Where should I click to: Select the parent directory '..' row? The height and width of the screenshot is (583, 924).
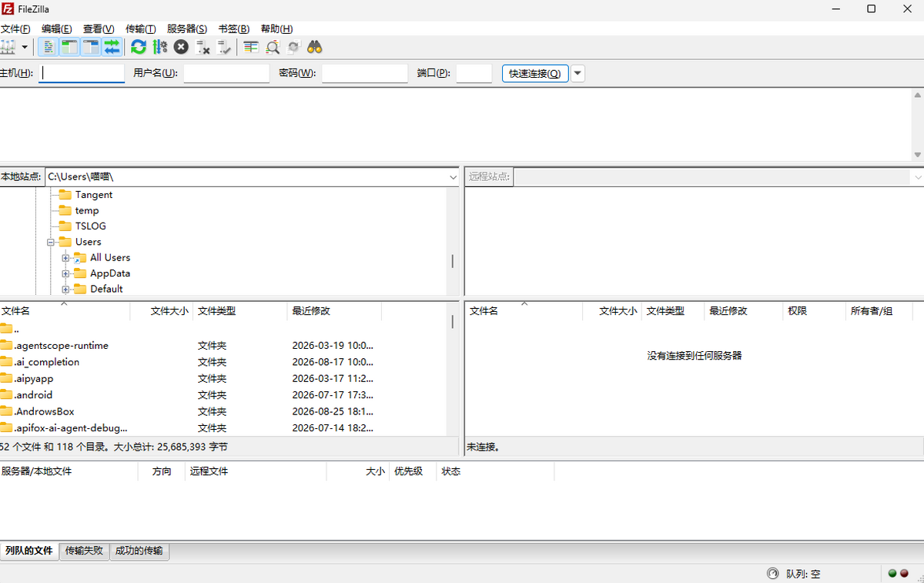click(x=223, y=329)
